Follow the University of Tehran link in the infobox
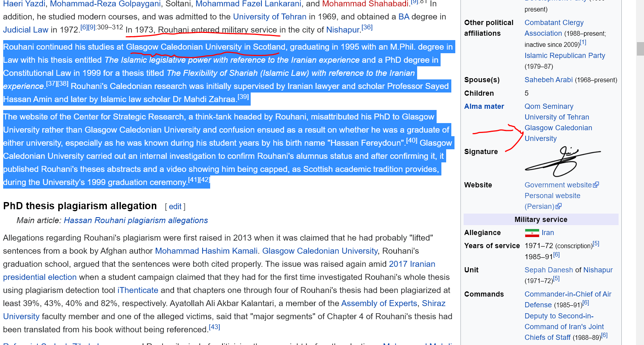This screenshot has width=644, height=345. click(x=557, y=117)
